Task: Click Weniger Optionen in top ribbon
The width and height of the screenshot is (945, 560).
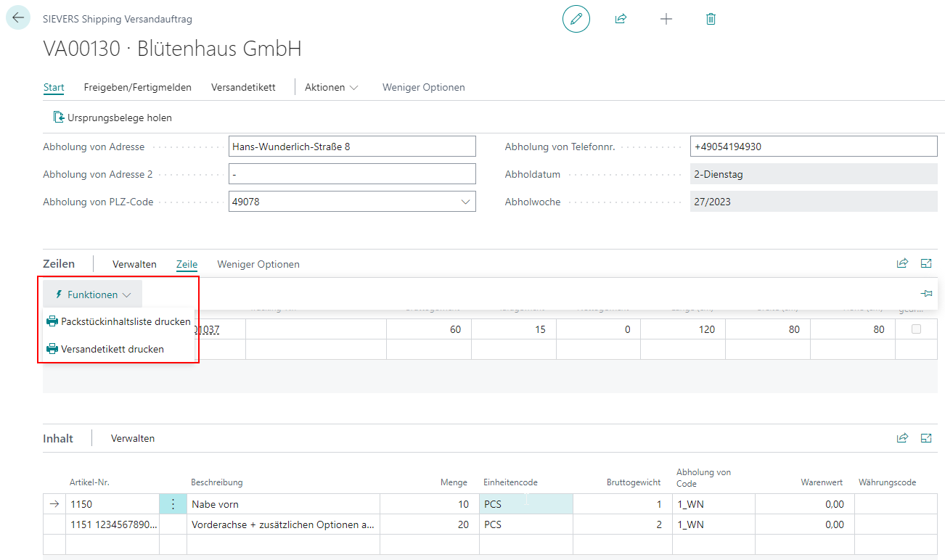Action: pos(423,87)
